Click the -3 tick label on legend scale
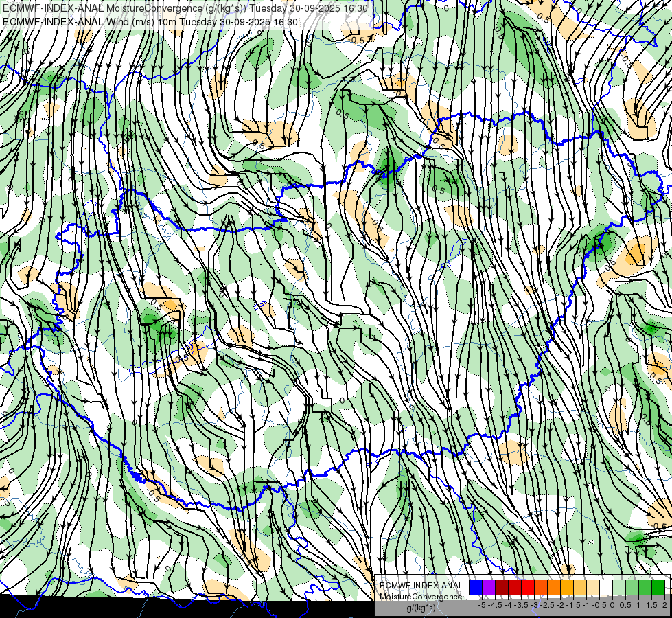 click(533, 605)
